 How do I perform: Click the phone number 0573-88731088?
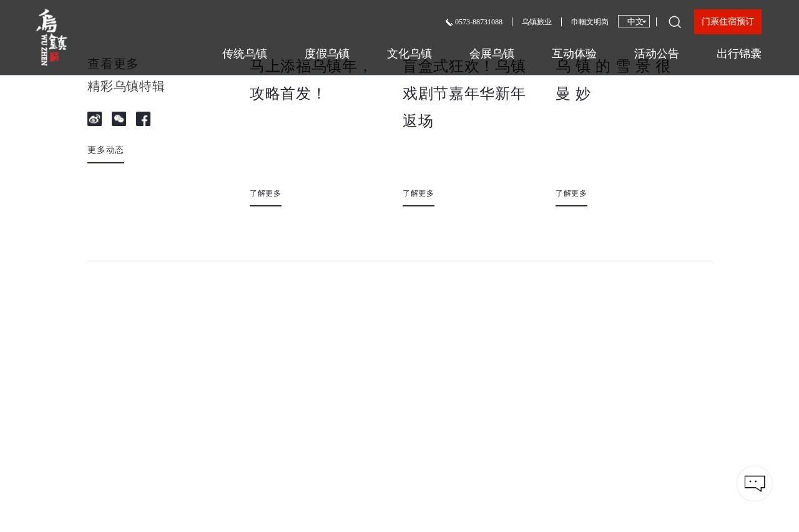click(x=479, y=22)
